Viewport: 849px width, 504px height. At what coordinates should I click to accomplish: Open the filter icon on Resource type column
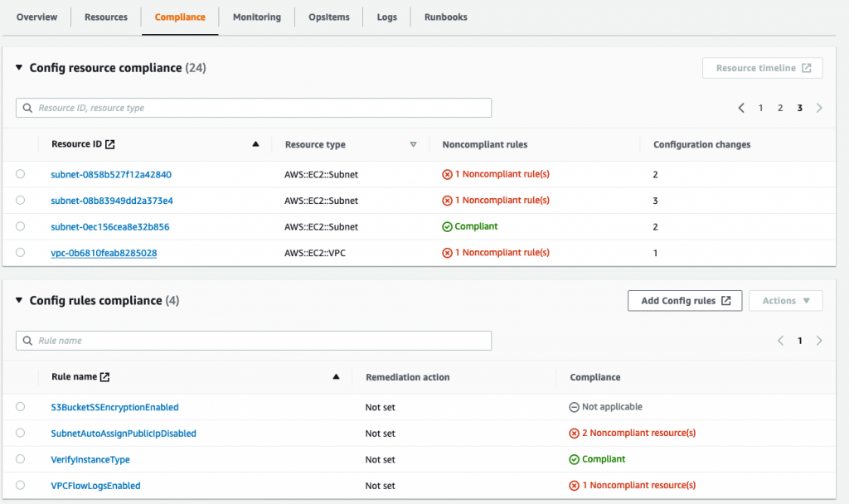413,143
